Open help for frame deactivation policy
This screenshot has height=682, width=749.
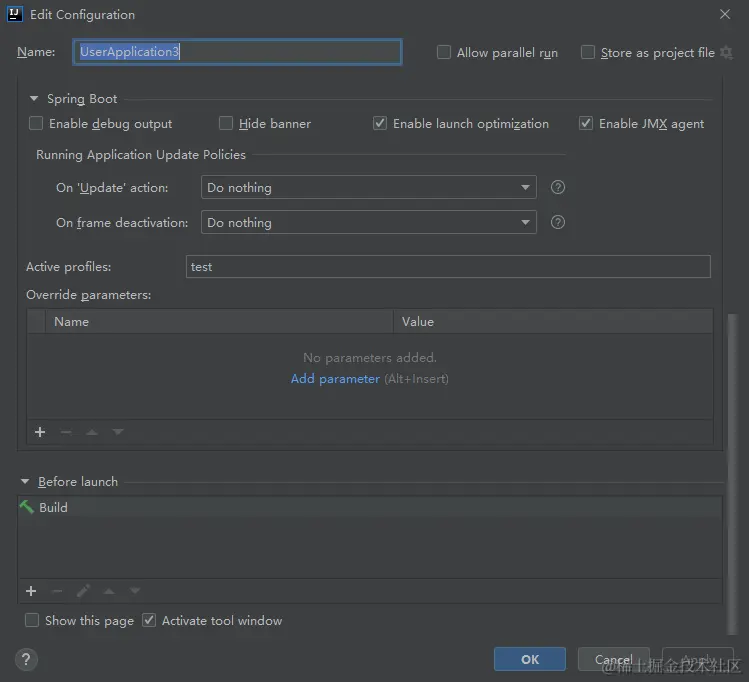point(557,222)
